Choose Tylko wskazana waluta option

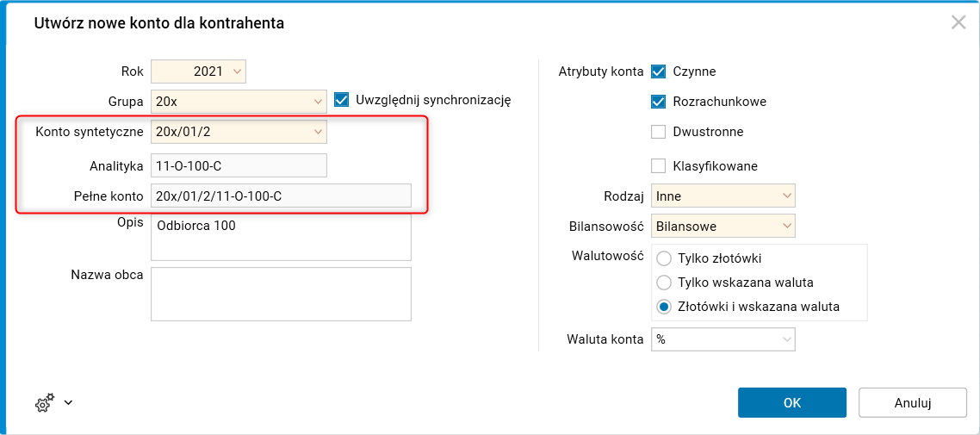tap(664, 283)
